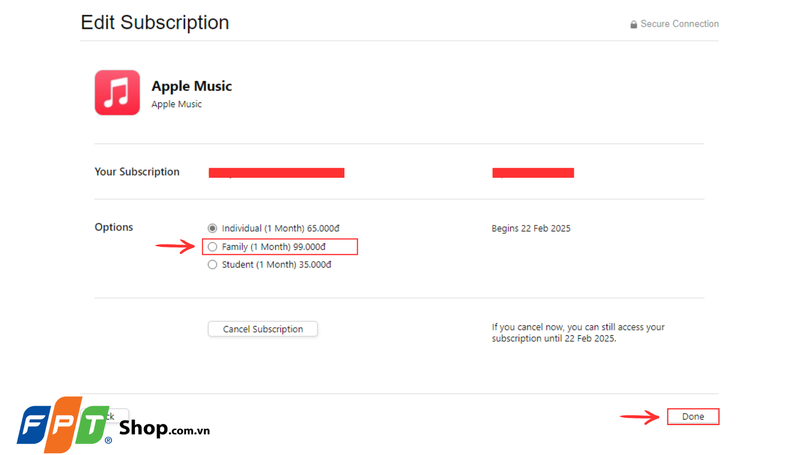Click the Options label

[x=114, y=227]
